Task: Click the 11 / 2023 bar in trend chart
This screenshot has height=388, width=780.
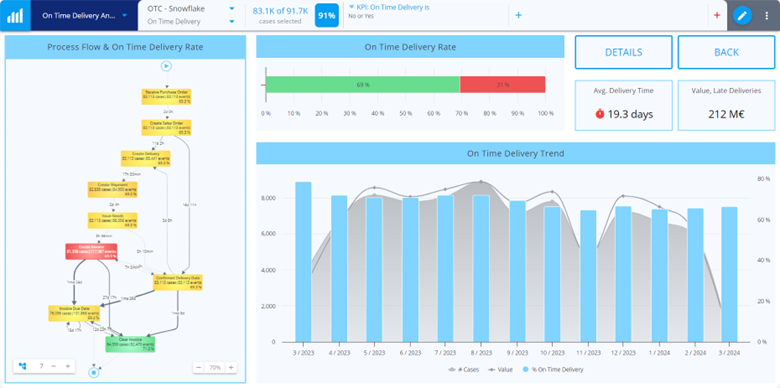Action: (588, 276)
